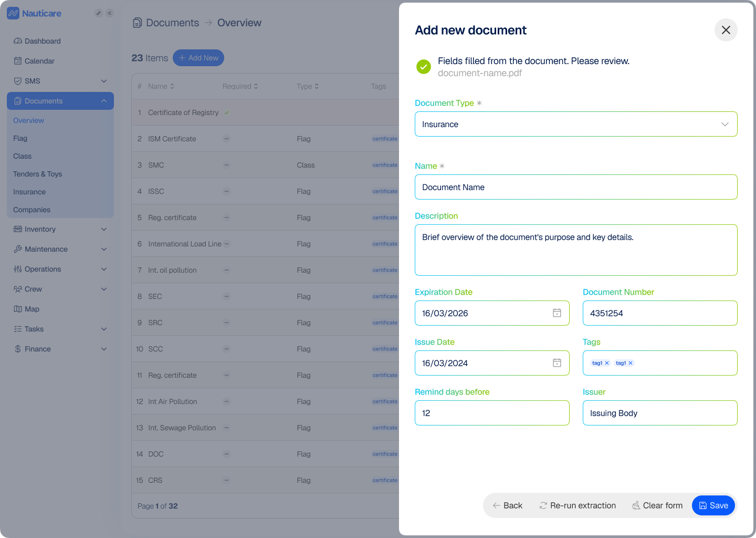Expand the Crew menu section
The width and height of the screenshot is (756, 538).
tap(104, 289)
